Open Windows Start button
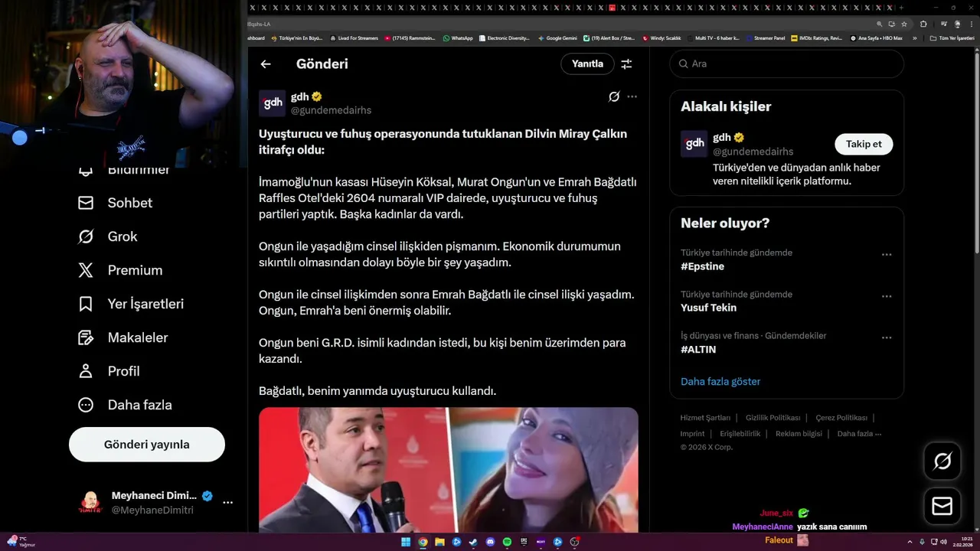Viewport: 980px width, 551px height. 406,542
